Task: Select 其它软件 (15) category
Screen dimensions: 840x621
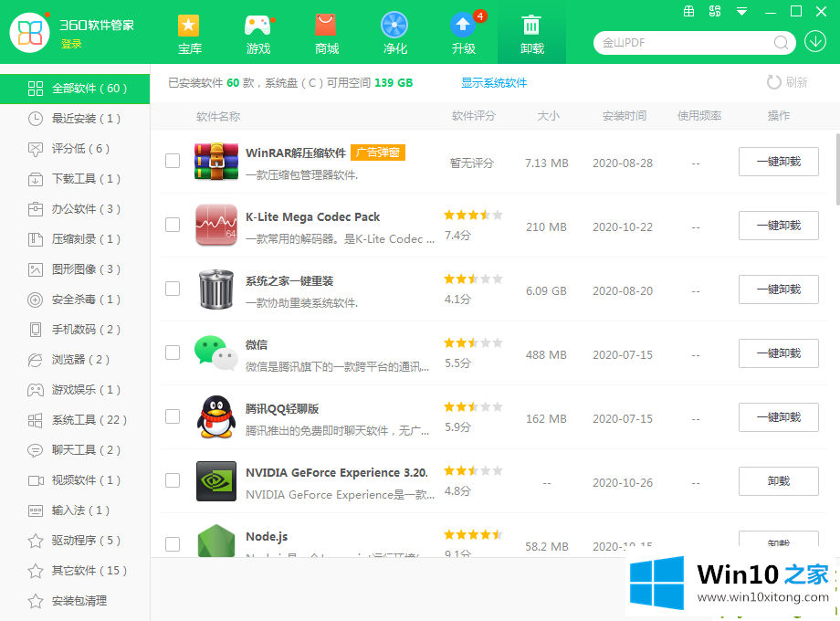Action: (75, 571)
